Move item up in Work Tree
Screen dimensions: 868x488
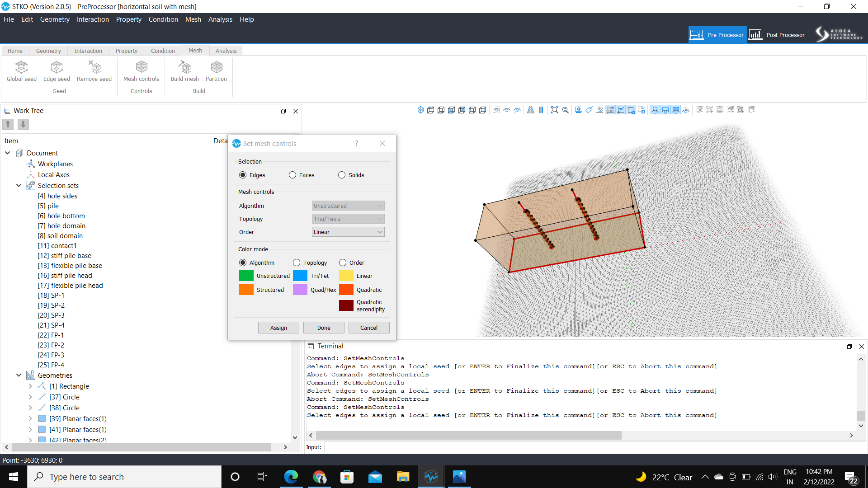8,124
